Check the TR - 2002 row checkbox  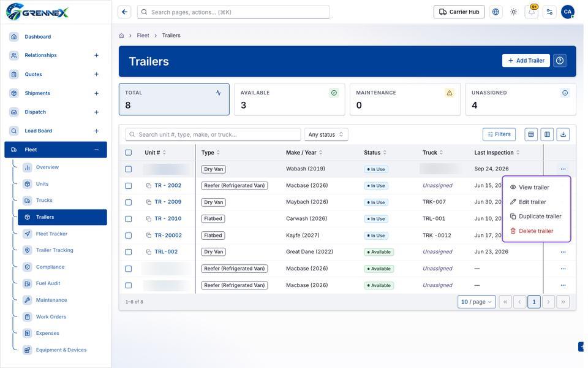tap(129, 186)
